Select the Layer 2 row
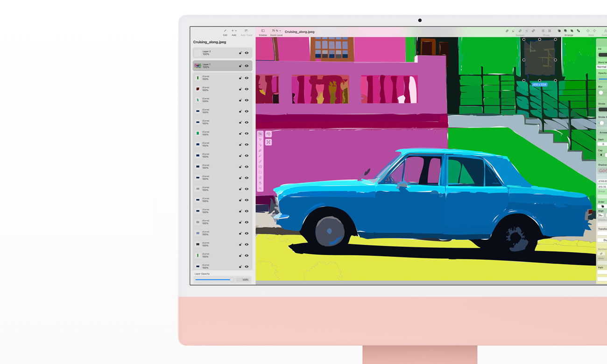The height and width of the screenshot is (364, 607). coord(223,53)
